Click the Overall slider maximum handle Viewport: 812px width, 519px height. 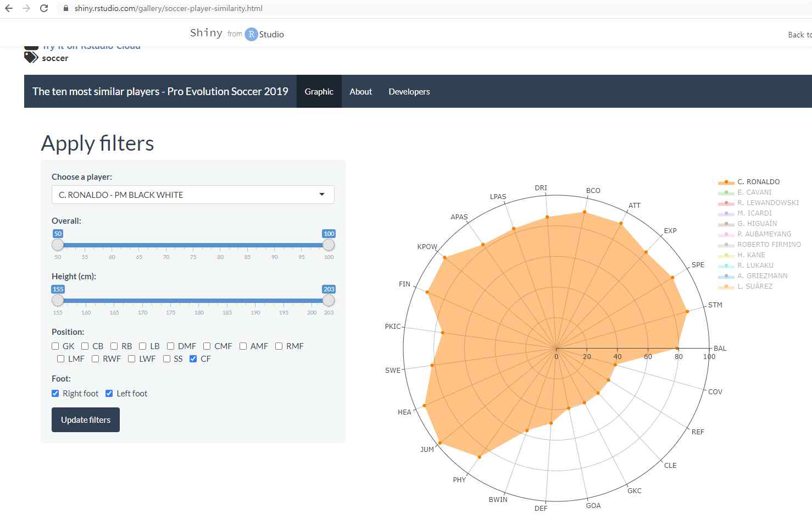(329, 245)
